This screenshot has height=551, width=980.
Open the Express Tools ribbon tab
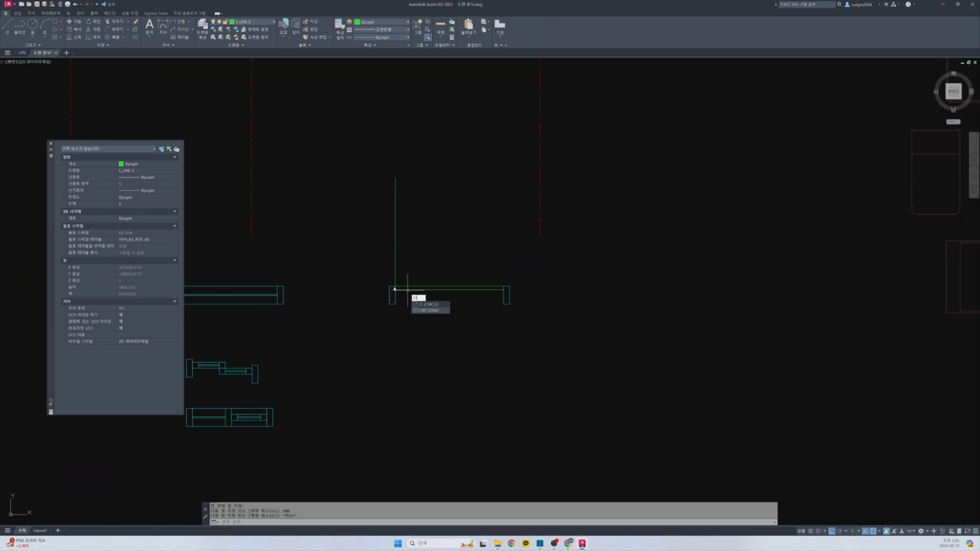[x=156, y=13]
